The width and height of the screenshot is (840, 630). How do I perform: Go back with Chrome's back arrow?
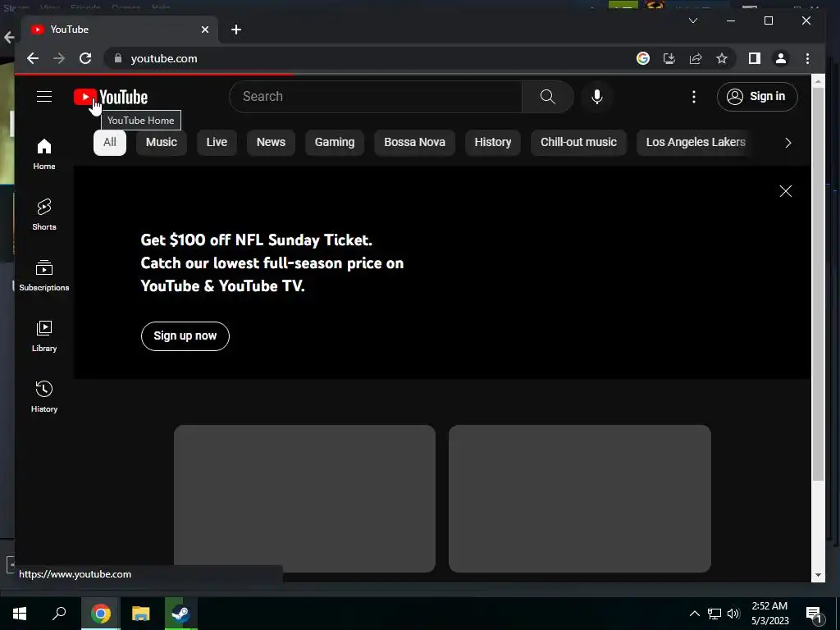33,58
